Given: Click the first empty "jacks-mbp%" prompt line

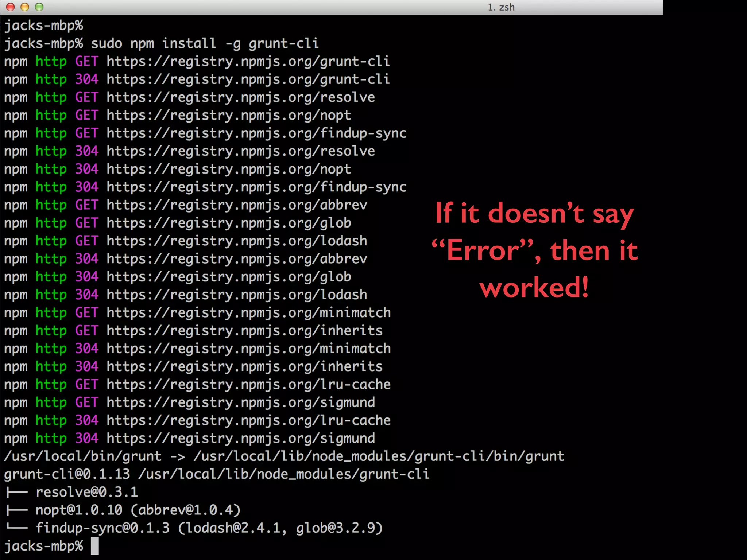Looking at the screenshot, I should [44, 26].
